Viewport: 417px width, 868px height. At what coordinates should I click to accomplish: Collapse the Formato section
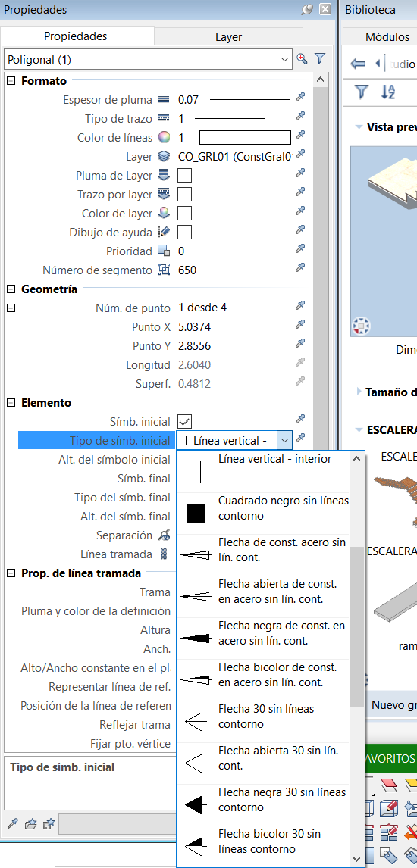point(11,81)
